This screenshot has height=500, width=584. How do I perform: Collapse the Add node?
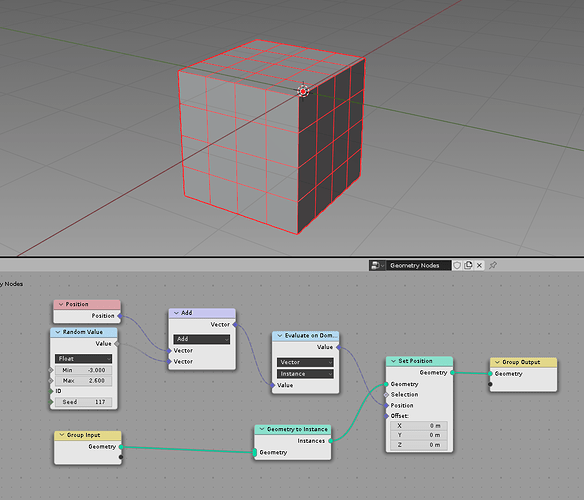tap(177, 313)
